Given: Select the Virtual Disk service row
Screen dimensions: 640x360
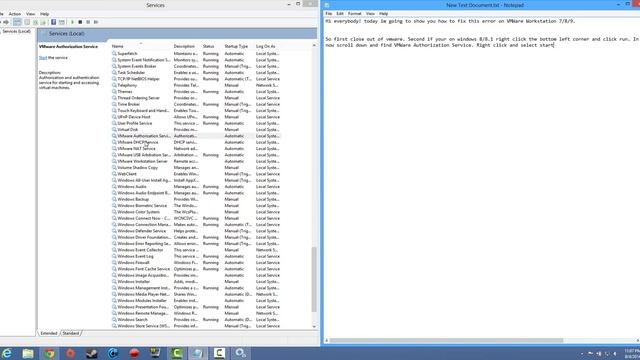Looking at the screenshot, I should (x=196, y=129).
